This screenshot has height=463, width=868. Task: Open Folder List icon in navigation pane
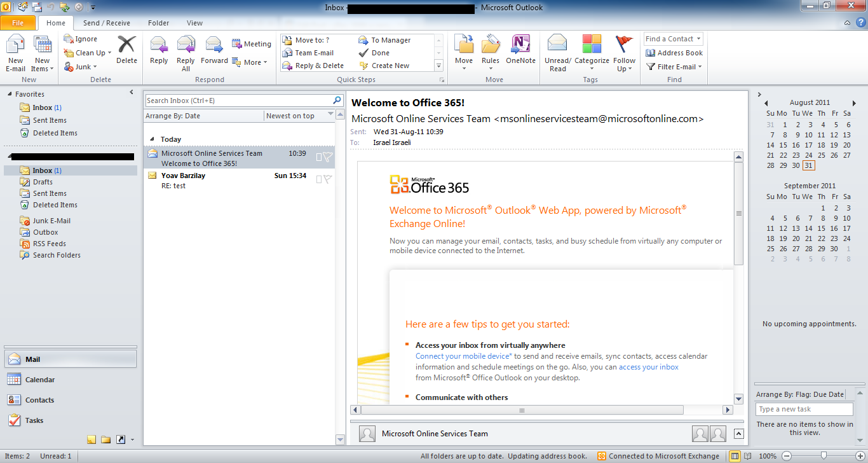click(x=105, y=439)
